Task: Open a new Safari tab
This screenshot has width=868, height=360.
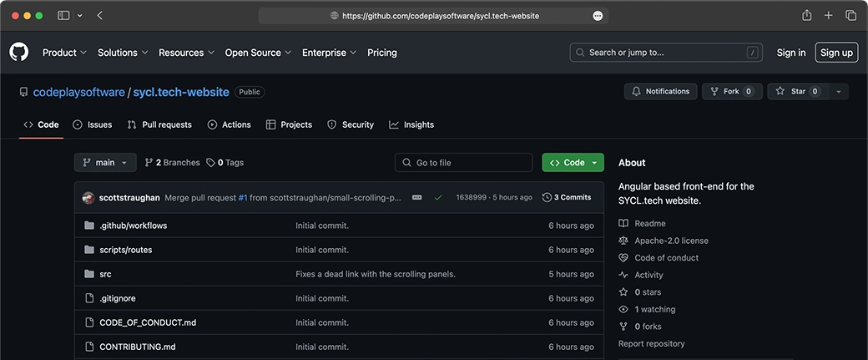Action: (x=828, y=16)
